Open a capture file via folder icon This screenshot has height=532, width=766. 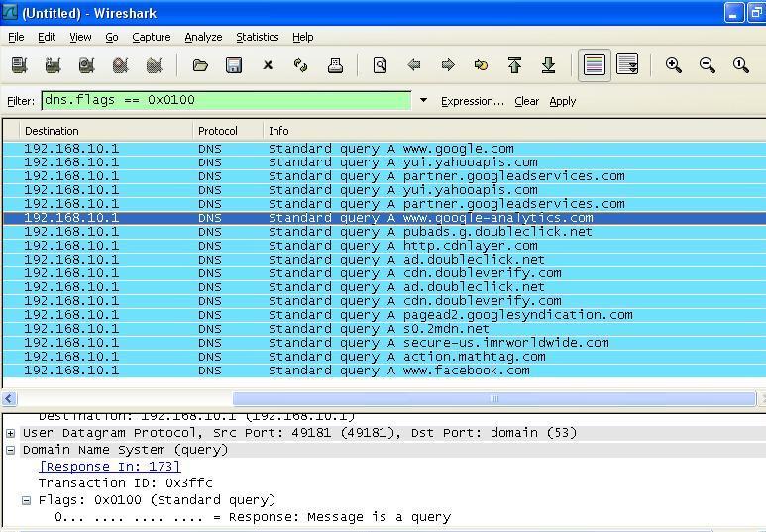200,65
